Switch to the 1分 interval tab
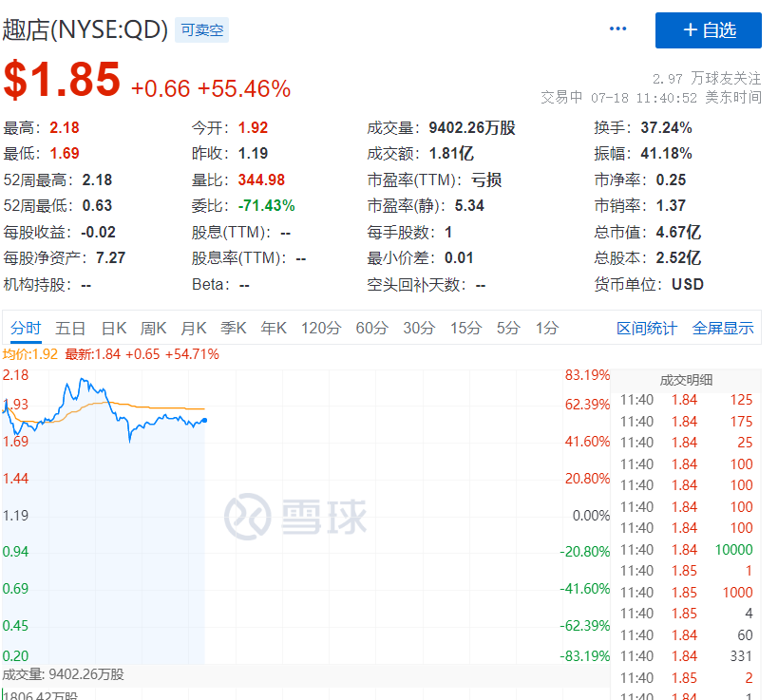This screenshot has width=778, height=700. point(547,328)
